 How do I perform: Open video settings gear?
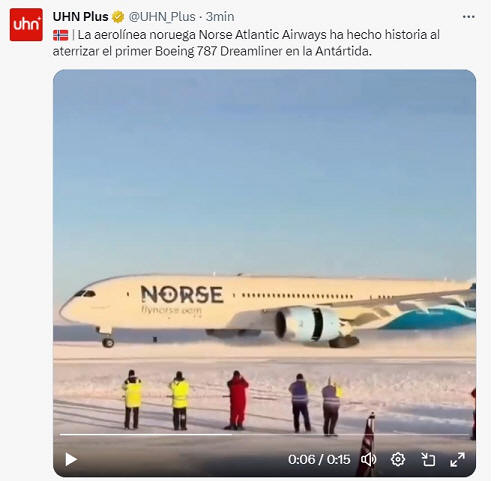click(x=398, y=459)
